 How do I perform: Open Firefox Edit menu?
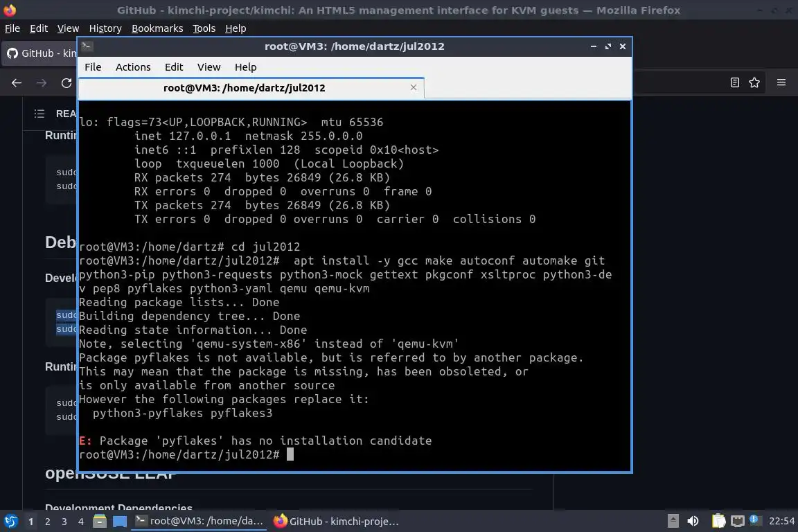pos(39,28)
